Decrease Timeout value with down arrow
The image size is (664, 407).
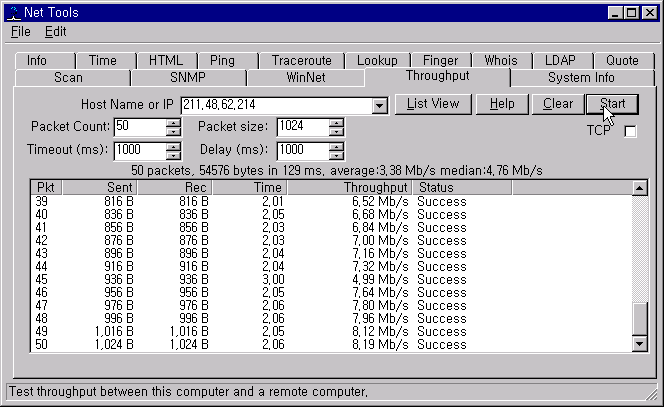173,155
